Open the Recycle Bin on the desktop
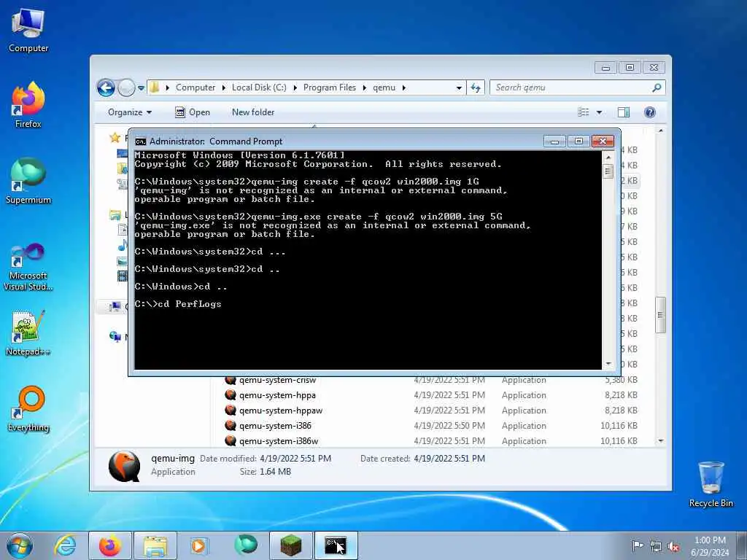This screenshot has width=747, height=560. coord(711,484)
